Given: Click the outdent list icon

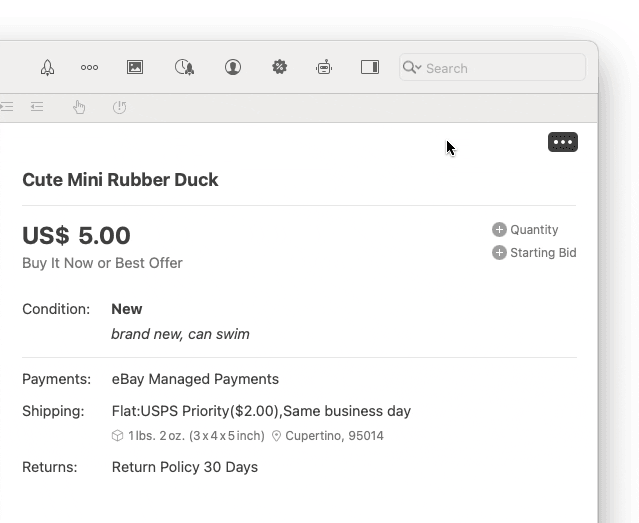Looking at the screenshot, I should pyautogui.click(x=37, y=107).
